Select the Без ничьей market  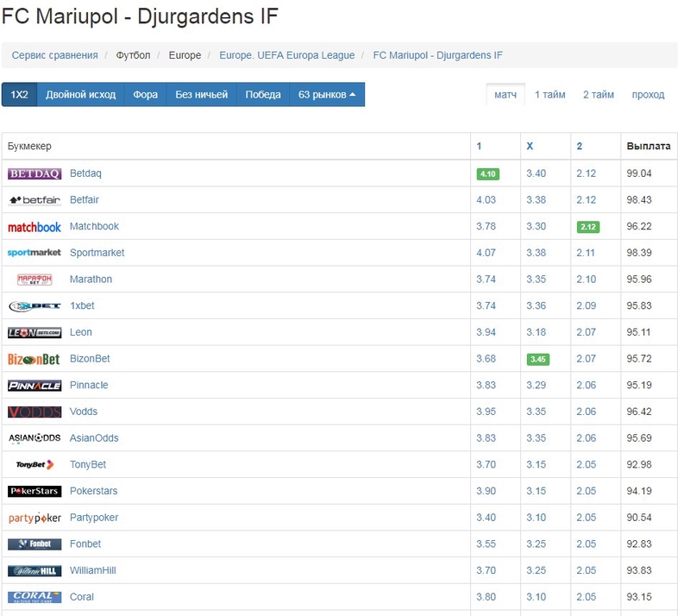[202, 95]
